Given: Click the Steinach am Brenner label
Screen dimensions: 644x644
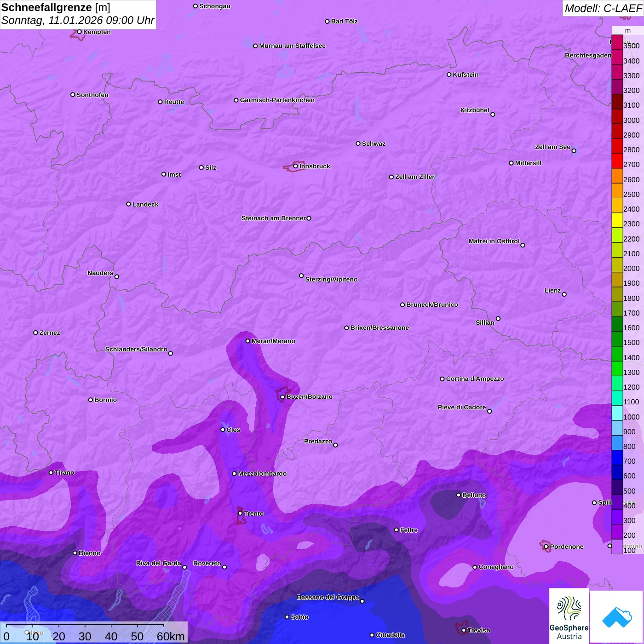Looking at the screenshot, I should tap(274, 218).
